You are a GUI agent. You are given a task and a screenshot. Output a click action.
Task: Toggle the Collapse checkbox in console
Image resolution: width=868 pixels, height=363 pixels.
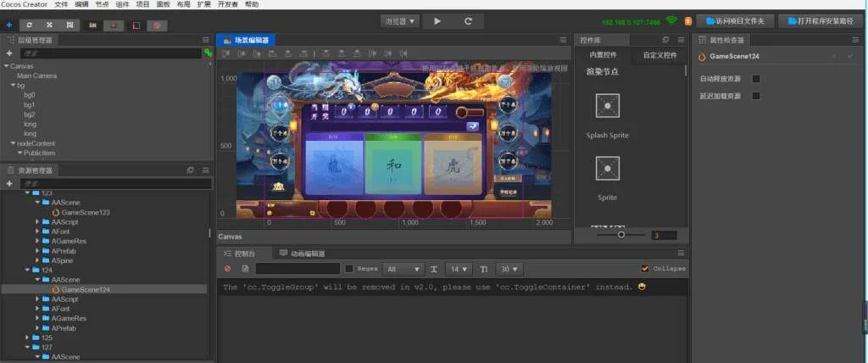pyautogui.click(x=645, y=269)
